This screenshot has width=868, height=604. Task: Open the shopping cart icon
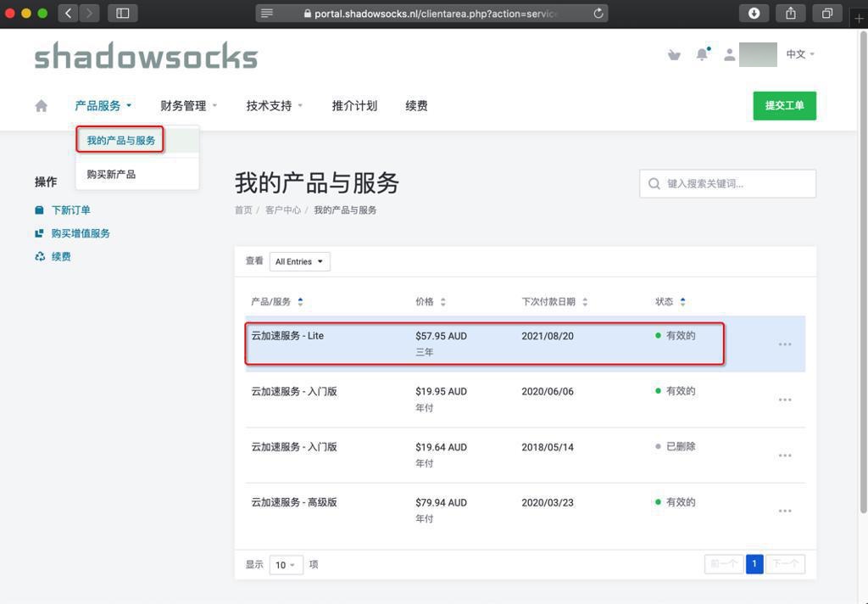(x=674, y=54)
